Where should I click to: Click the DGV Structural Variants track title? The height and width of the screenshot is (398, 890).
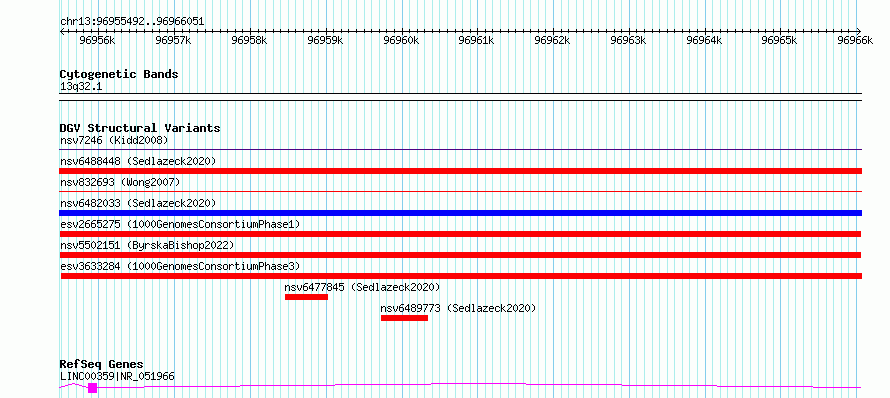click(140, 128)
